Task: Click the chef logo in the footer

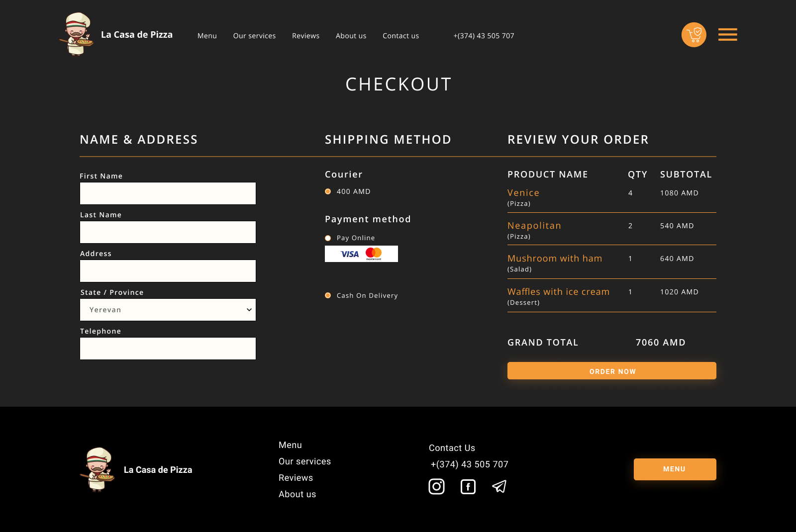Action: point(98,469)
